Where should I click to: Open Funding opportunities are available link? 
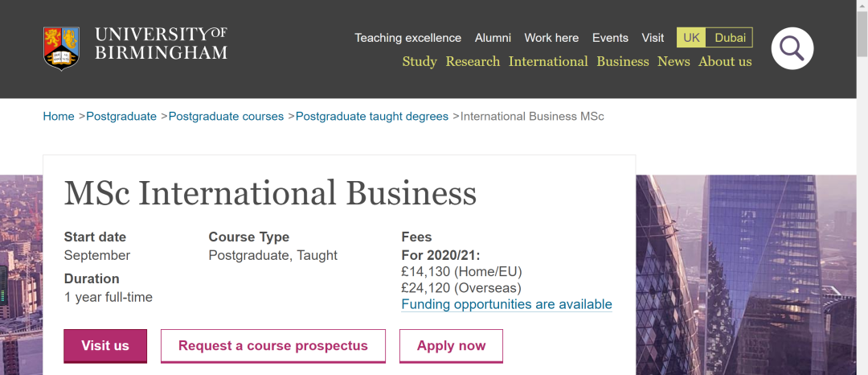(506, 304)
